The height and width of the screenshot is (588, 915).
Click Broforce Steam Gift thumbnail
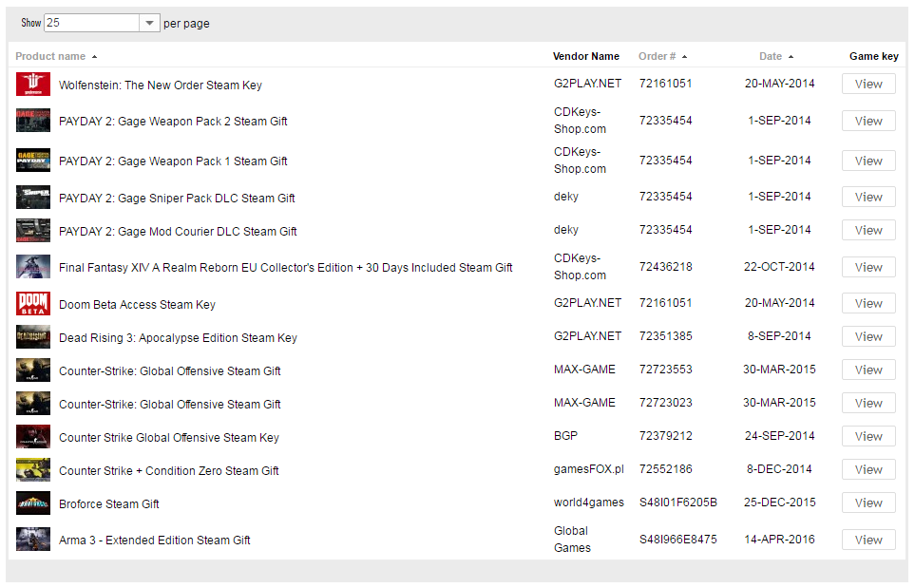[32, 503]
